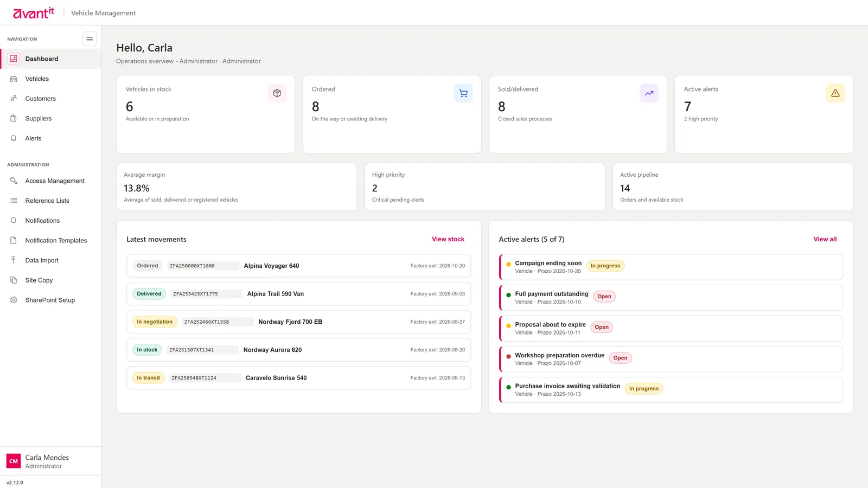Select the Nordway Fjord 700 EB row
The image size is (868, 488).
(x=299, y=322)
